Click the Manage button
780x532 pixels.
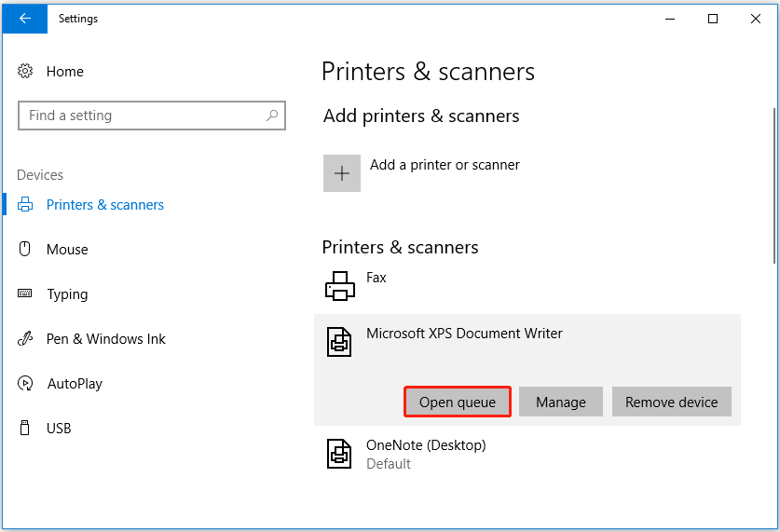coord(561,402)
